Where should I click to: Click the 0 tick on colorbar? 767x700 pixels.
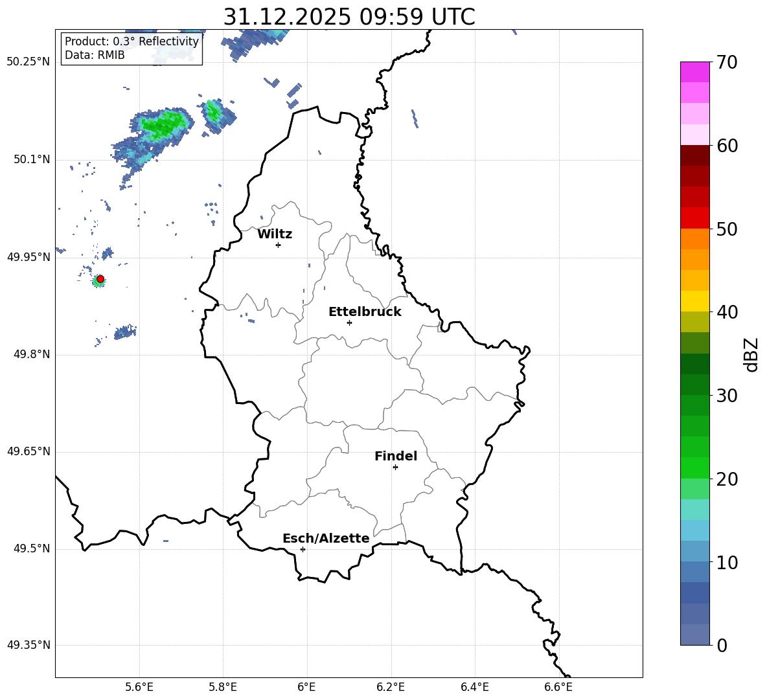[722, 645]
